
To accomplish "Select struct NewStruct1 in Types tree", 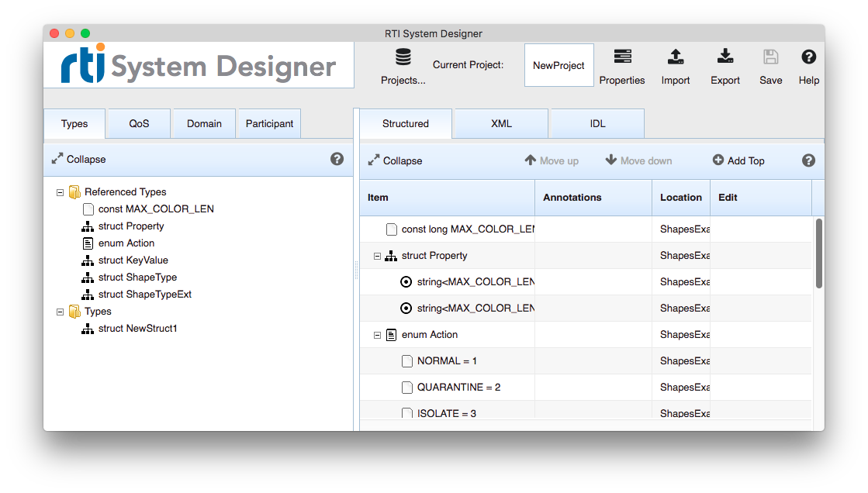I will point(137,329).
